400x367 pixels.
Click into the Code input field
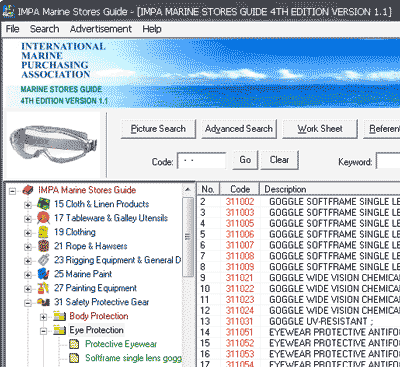[202, 161]
